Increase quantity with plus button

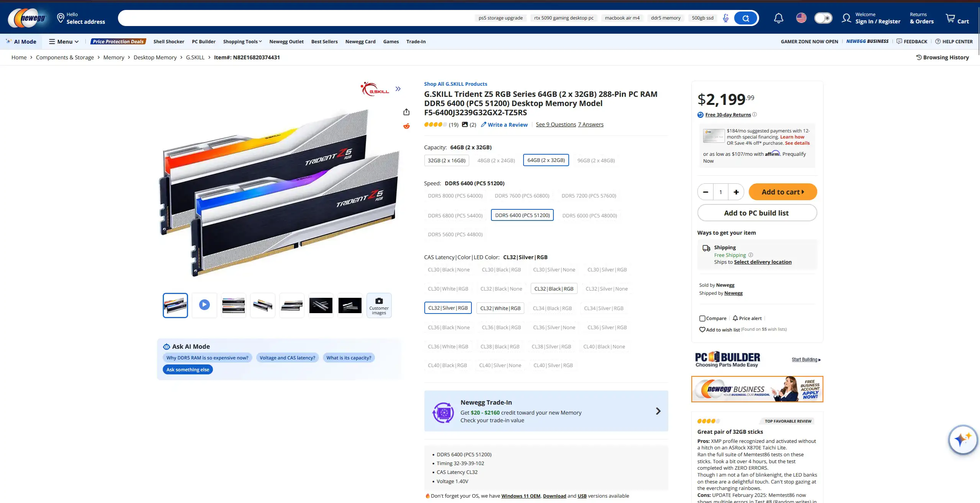(x=736, y=192)
